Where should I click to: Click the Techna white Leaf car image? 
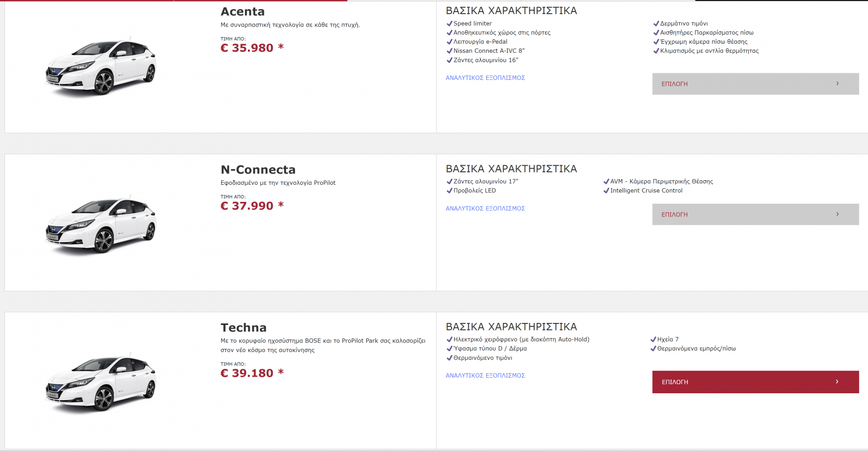(x=101, y=384)
